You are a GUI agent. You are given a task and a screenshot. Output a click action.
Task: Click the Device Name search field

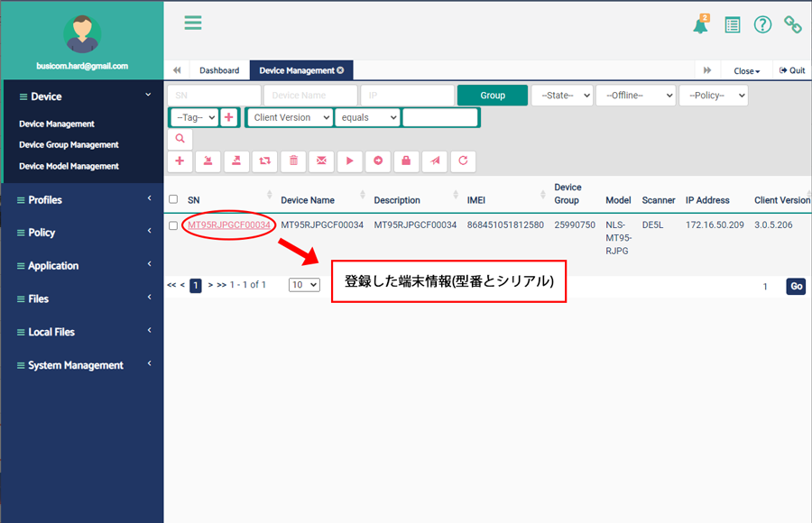310,96
